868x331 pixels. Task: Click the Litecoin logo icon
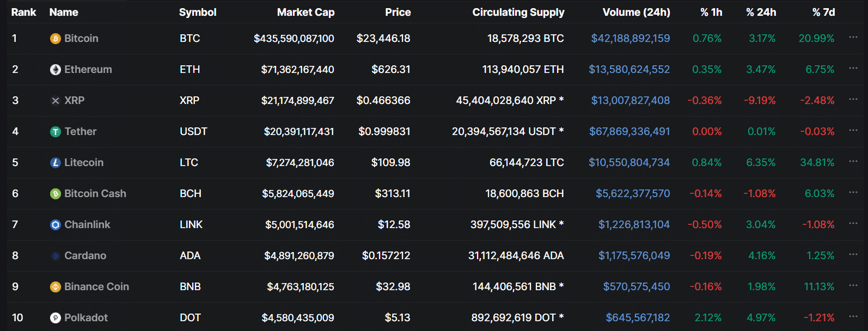point(56,163)
